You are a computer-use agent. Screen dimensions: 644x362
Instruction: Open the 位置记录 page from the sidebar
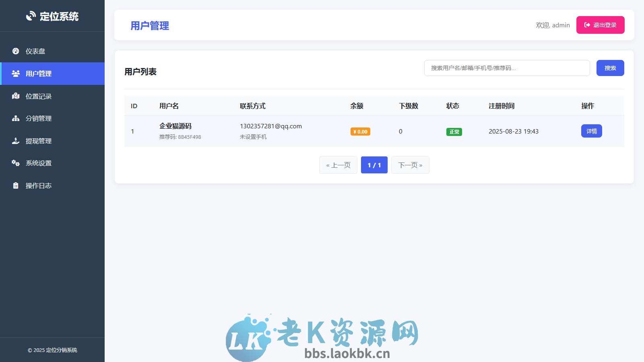tap(39, 96)
